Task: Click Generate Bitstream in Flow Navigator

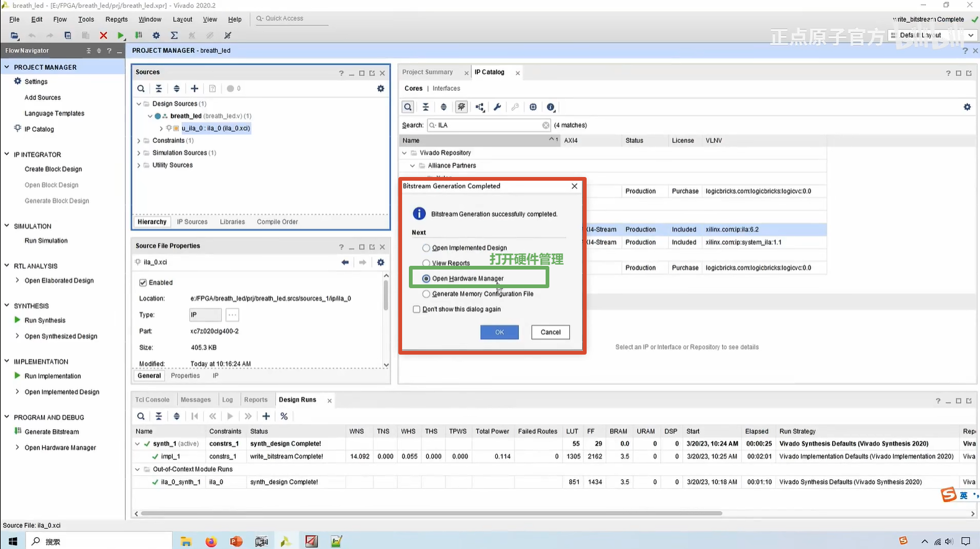Action: click(52, 432)
